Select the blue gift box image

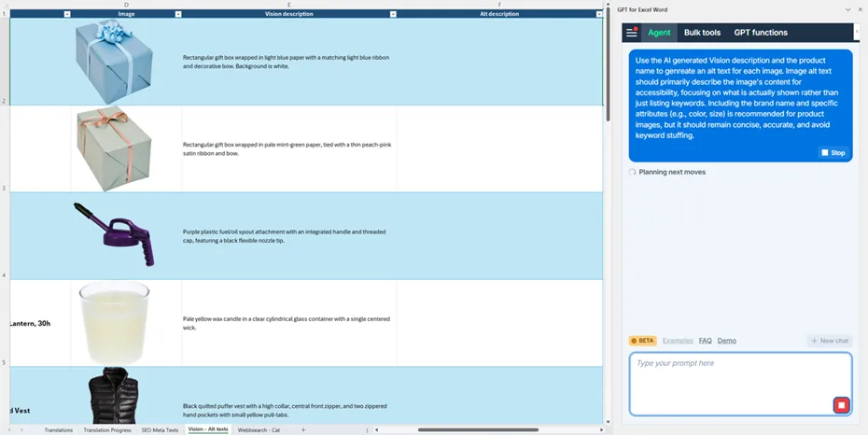coord(114,62)
